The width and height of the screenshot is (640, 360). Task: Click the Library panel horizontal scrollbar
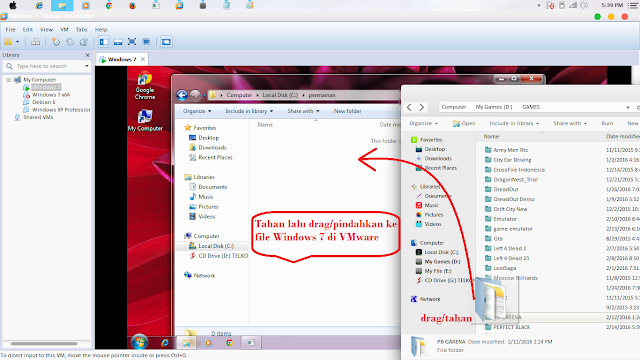click(x=44, y=344)
